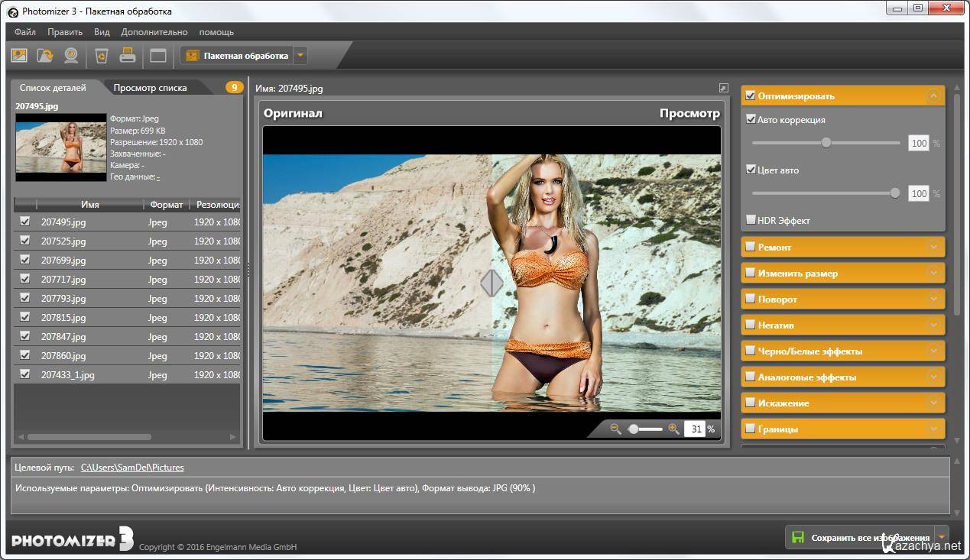This screenshot has width=970, height=560.
Task: Click the Сохранить все изображения button
Action: [x=860, y=538]
